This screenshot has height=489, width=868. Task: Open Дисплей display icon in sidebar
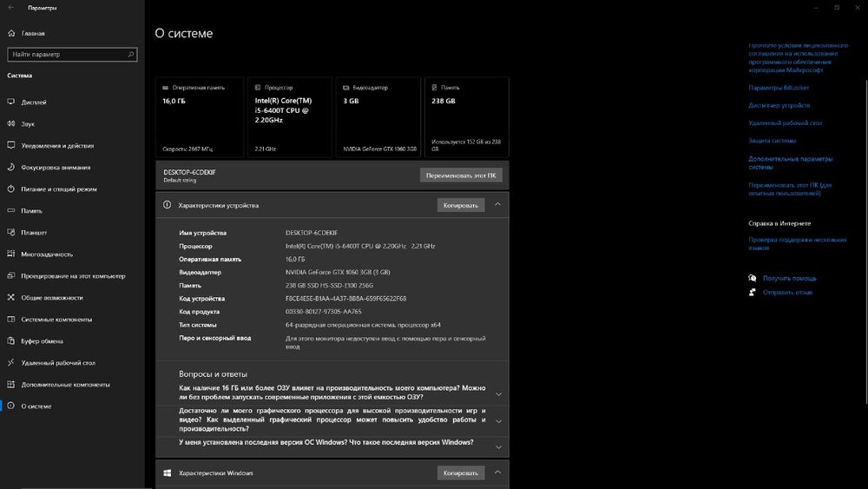11,102
